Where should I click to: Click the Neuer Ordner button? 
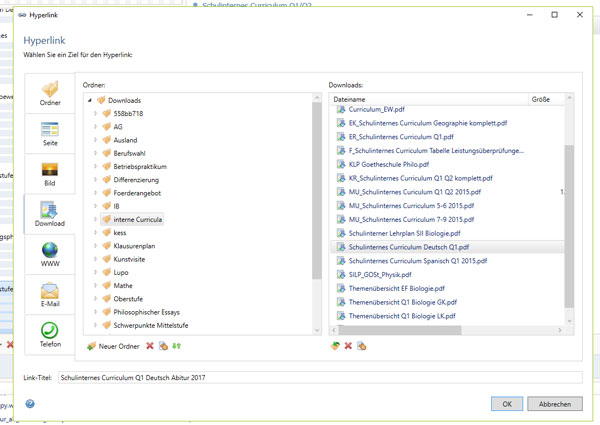coord(113,346)
